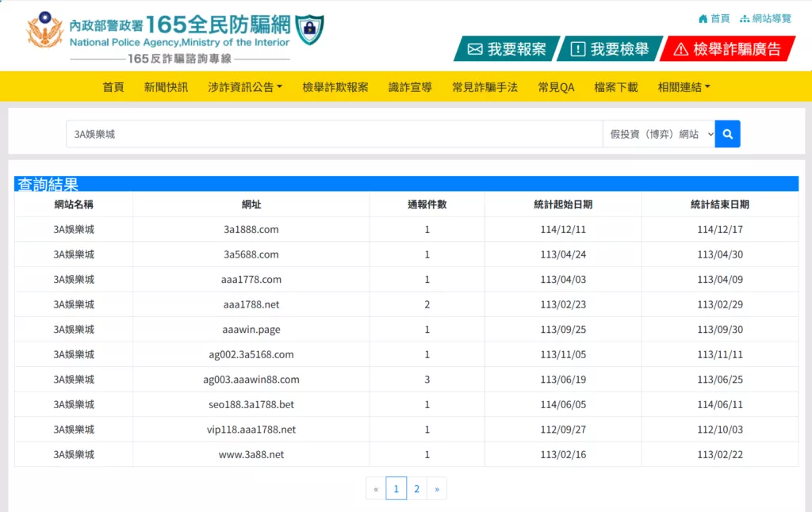Click the blue magnifier search button

(727, 134)
